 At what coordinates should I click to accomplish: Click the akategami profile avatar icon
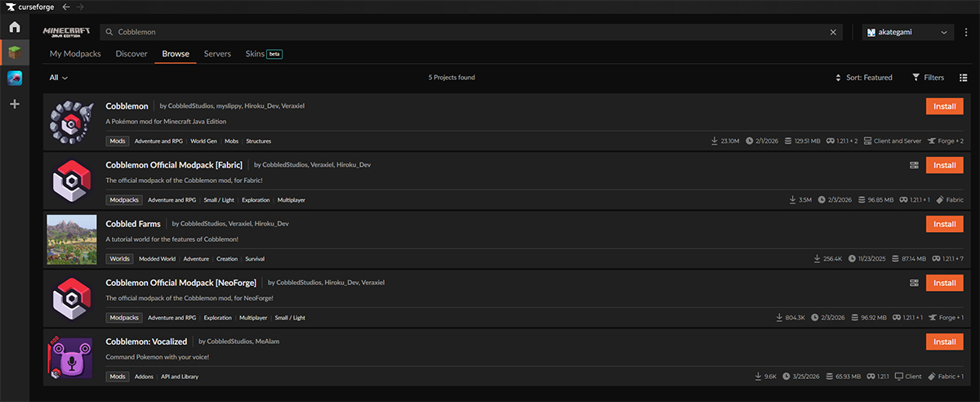click(x=872, y=32)
